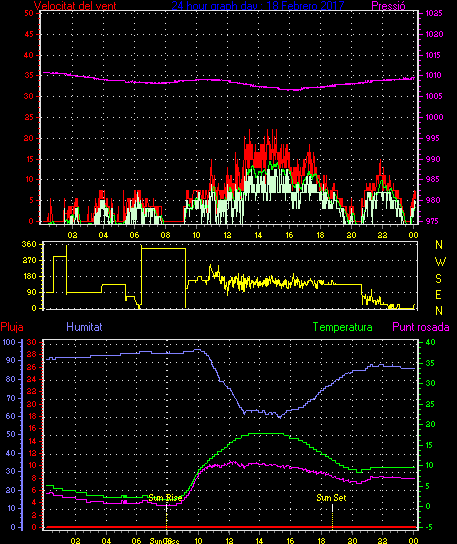
Task: Select the 'Humitat' legend label
Action: point(84,327)
